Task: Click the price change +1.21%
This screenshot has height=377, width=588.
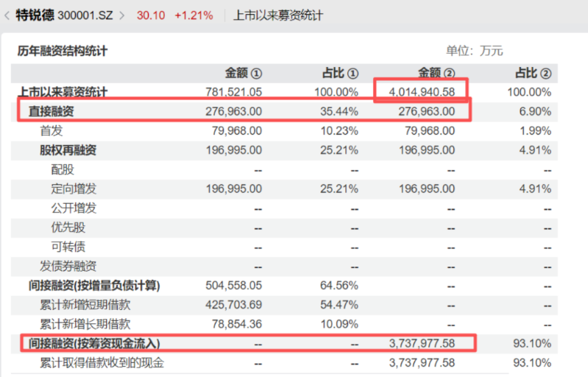Action: [194, 15]
